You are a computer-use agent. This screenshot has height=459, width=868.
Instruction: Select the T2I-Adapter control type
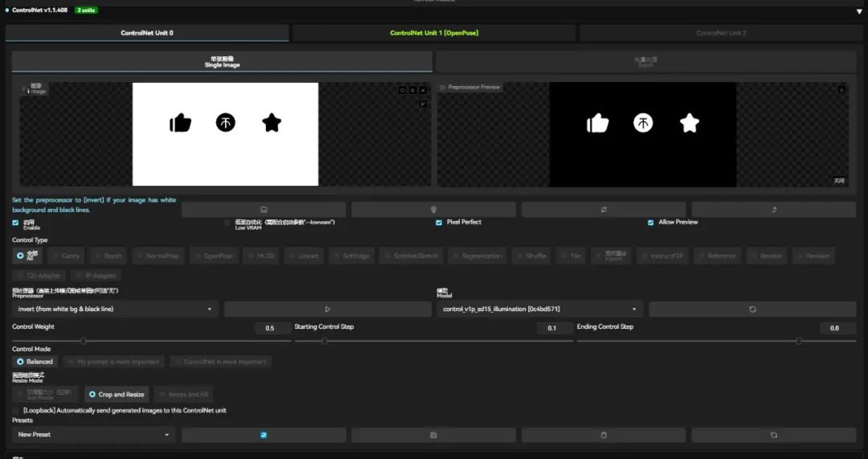[x=39, y=275]
